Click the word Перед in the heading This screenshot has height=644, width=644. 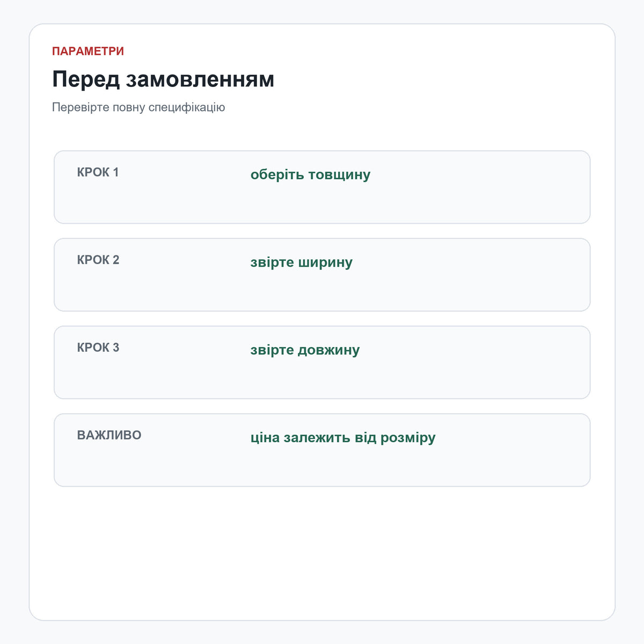click(86, 79)
